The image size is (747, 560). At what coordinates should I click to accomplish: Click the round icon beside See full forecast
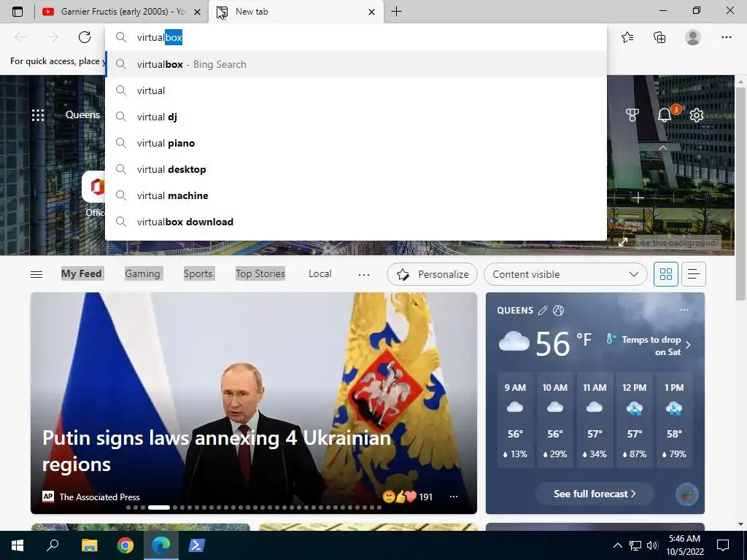(x=686, y=494)
